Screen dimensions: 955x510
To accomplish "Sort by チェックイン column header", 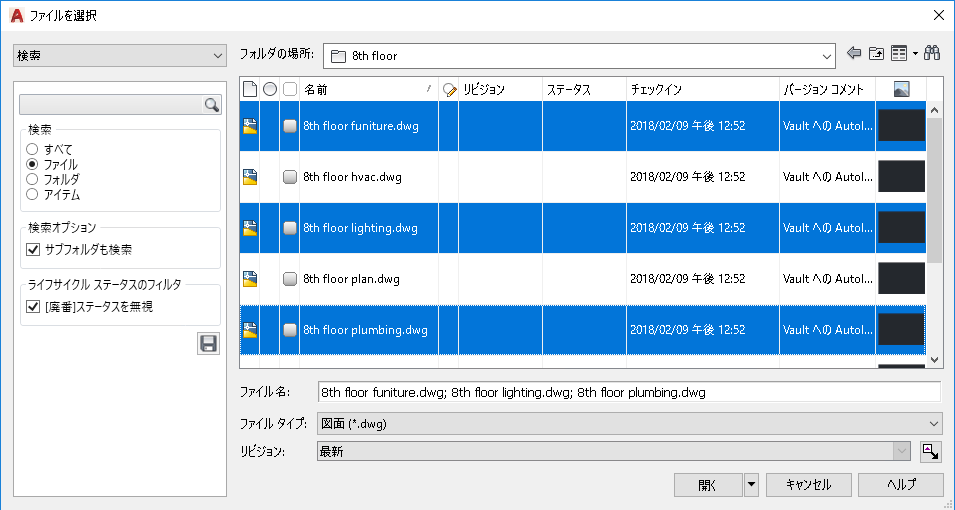I will [x=703, y=90].
